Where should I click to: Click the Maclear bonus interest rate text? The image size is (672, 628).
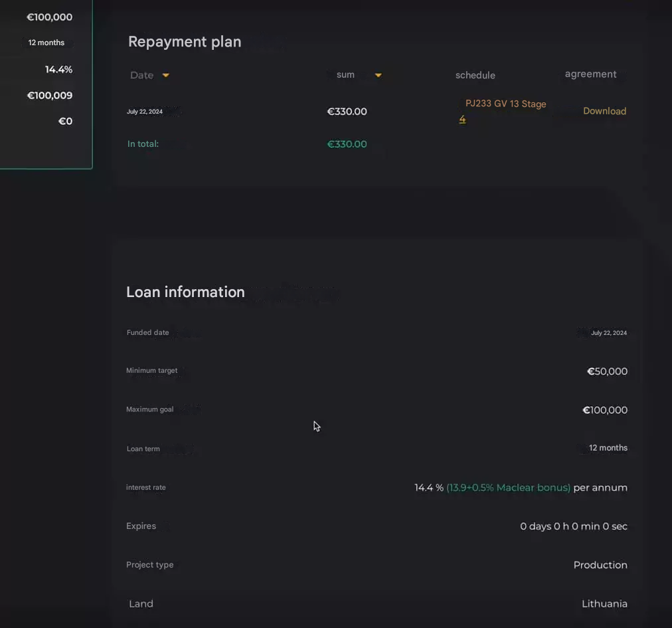pyautogui.click(x=508, y=488)
